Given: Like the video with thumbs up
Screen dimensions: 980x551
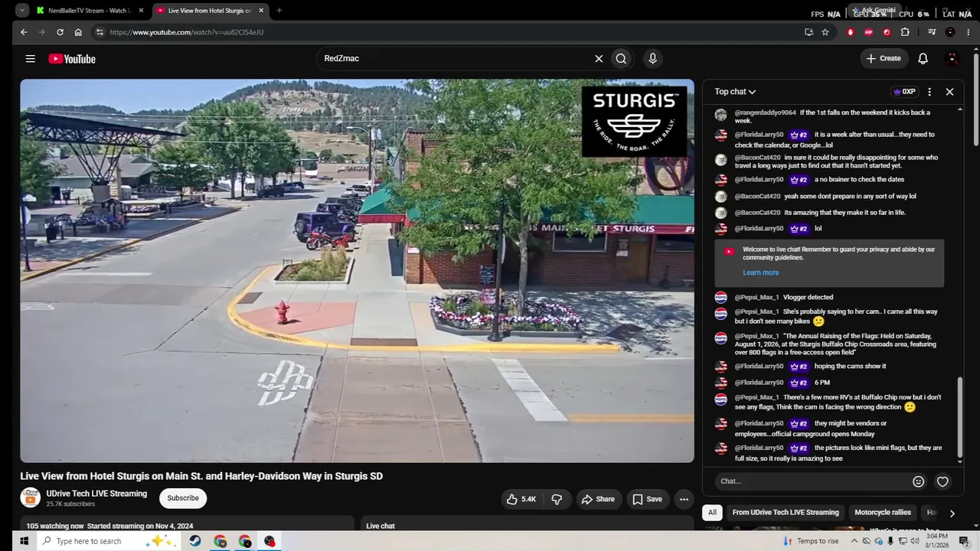Looking at the screenshot, I should point(521,499).
